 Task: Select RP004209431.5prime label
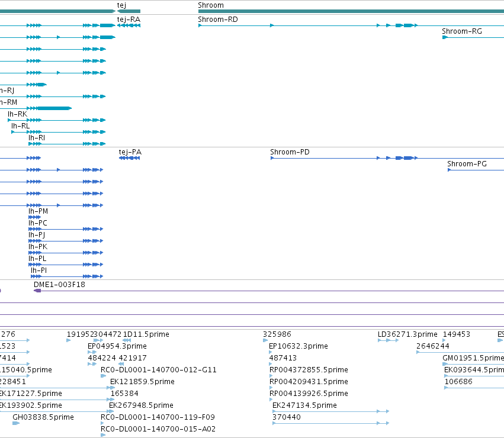[x=309, y=382]
